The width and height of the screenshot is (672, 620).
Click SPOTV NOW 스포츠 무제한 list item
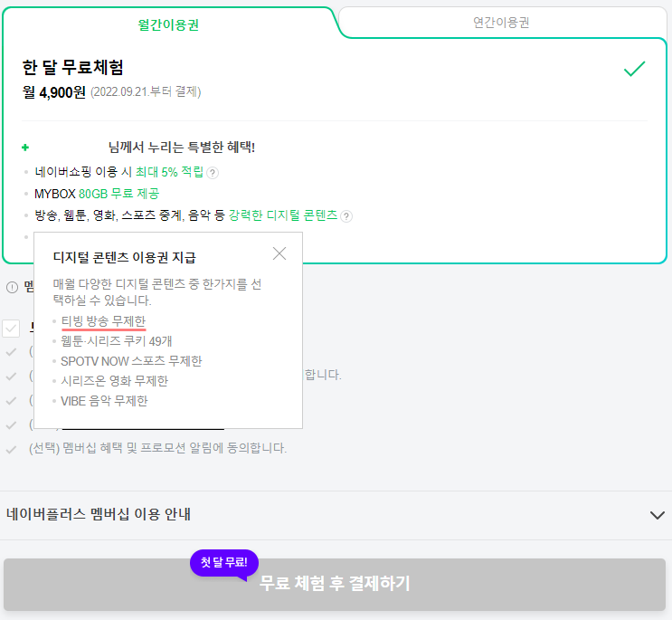click(x=131, y=361)
